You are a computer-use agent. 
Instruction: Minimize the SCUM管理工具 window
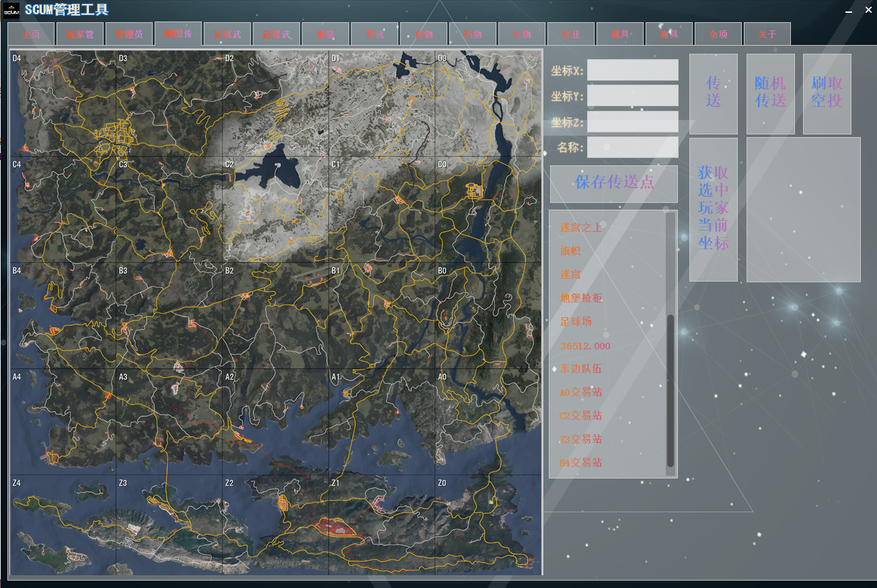(x=848, y=11)
